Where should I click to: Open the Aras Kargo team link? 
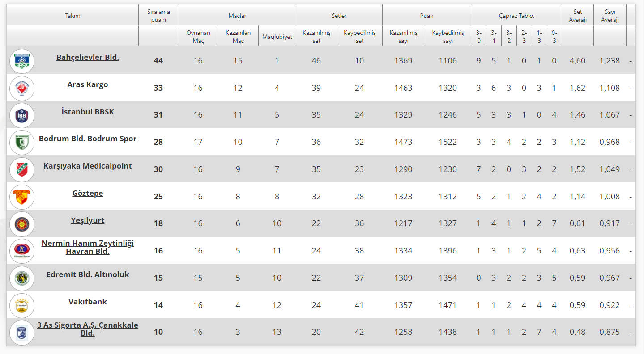88,84
